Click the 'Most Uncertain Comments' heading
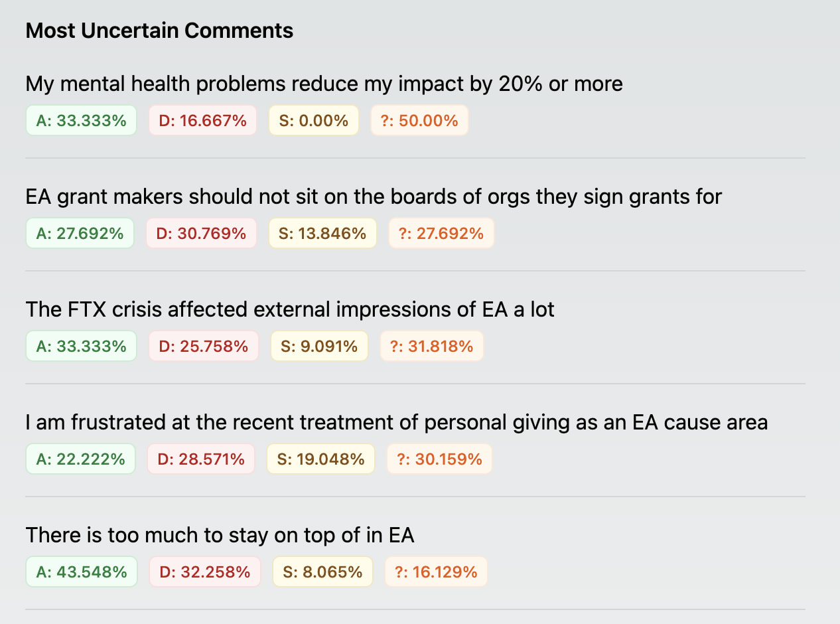 point(159,31)
